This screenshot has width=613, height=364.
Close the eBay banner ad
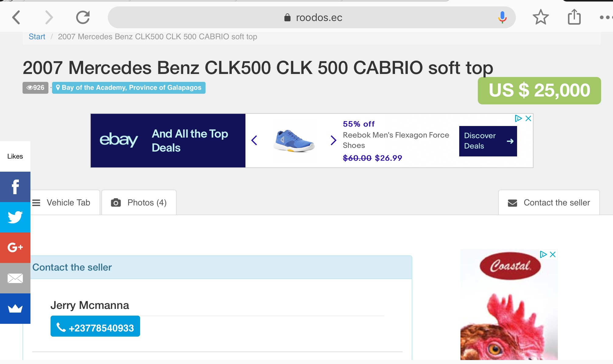coord(528,118)
